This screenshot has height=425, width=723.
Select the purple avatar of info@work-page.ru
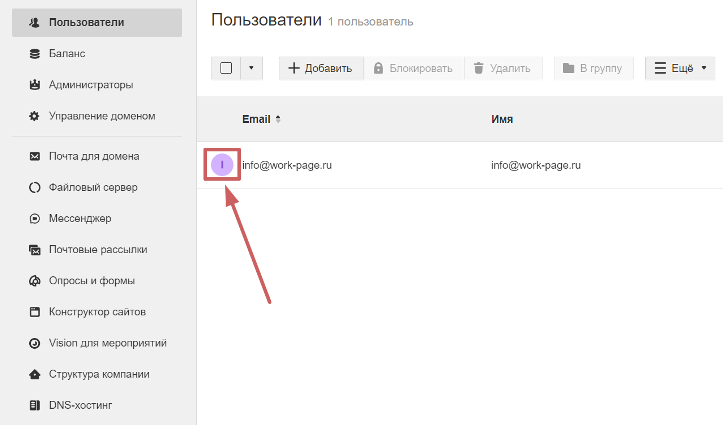(x=222, y=165)
